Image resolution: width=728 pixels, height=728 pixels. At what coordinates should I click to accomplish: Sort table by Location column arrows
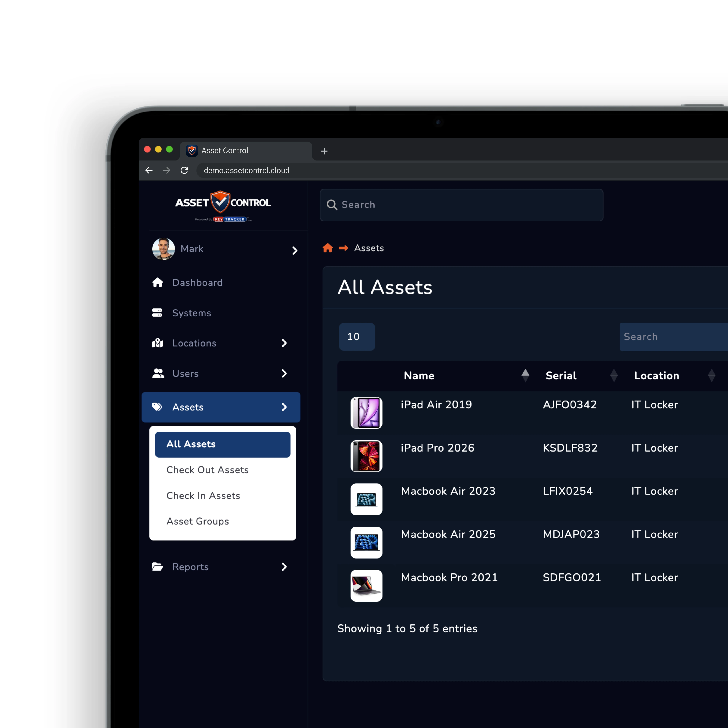click(711, 375)
